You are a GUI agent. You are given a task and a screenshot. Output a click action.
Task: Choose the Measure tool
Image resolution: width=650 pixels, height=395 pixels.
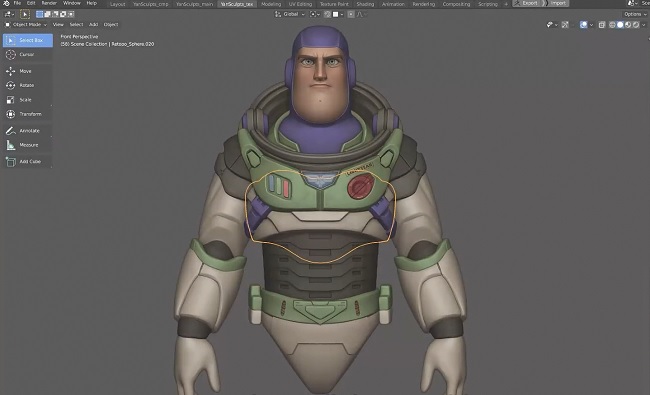click(28, 145)
